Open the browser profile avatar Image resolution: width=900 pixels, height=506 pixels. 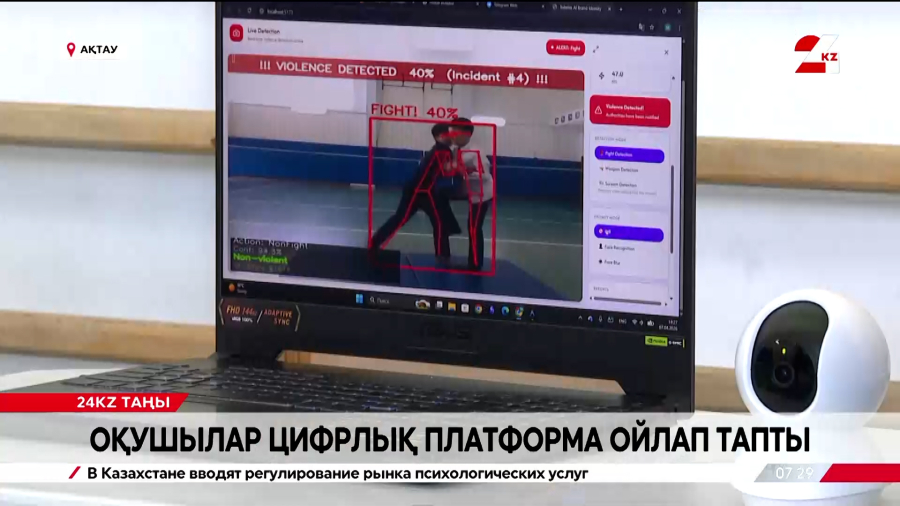click(668, 28)
